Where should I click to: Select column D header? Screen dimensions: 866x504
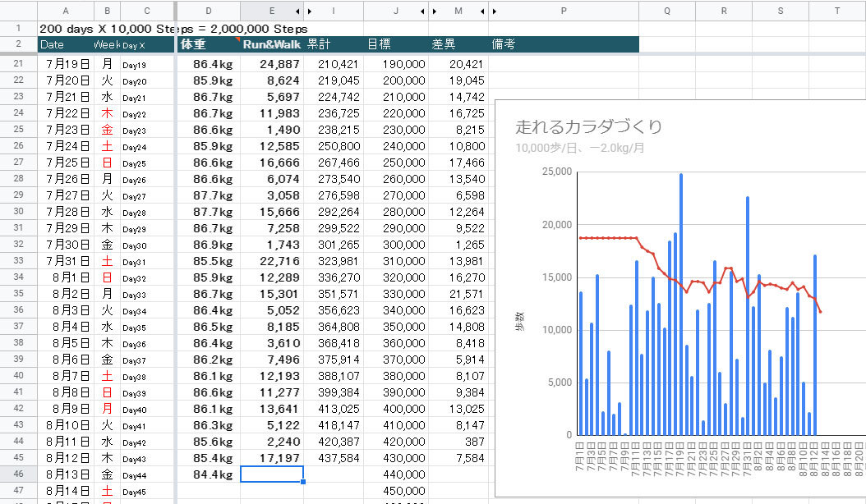[208, 11]
